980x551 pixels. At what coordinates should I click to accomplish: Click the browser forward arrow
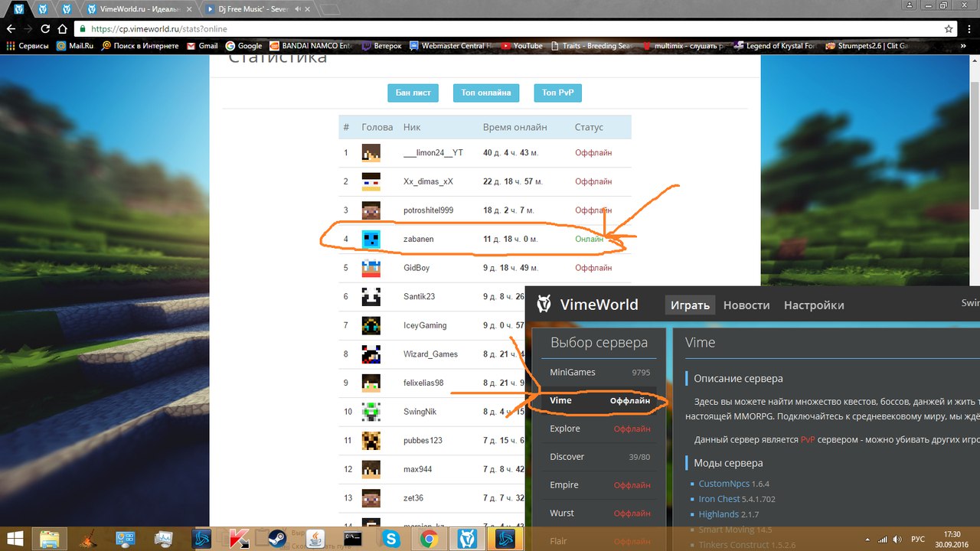pyautogui.click(x=28, y=28)
